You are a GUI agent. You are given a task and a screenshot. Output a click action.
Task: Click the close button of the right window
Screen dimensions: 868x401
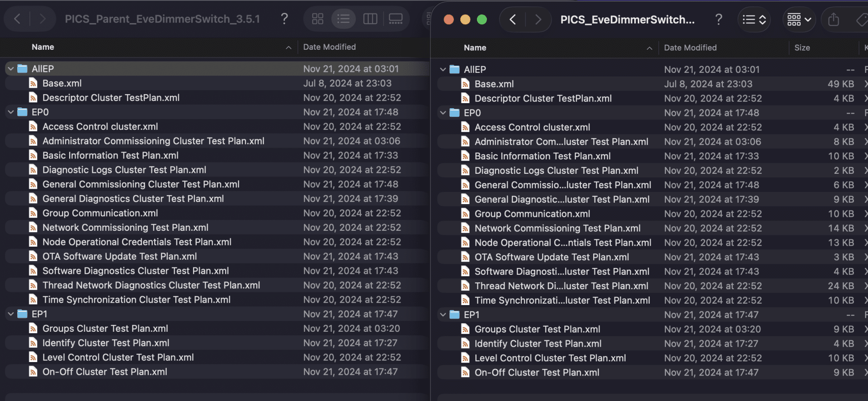pos(448,19)
